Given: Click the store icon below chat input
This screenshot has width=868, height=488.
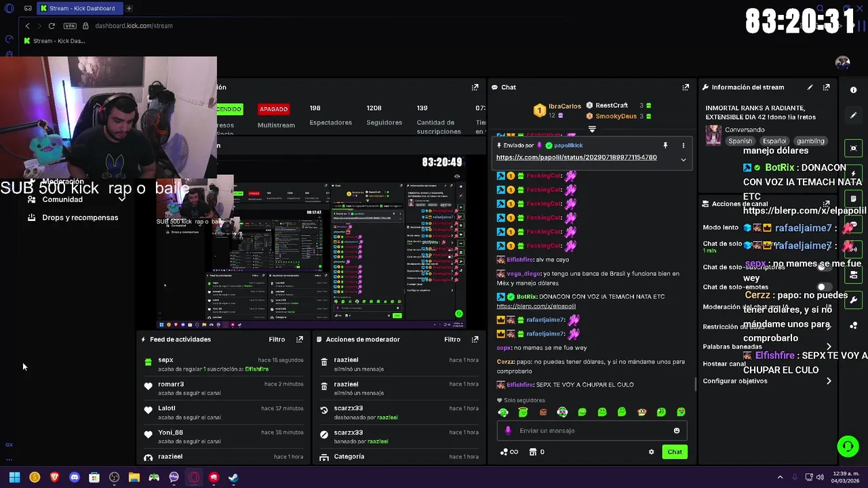Looking at the screenshot, I should click(x=533, y=452).
